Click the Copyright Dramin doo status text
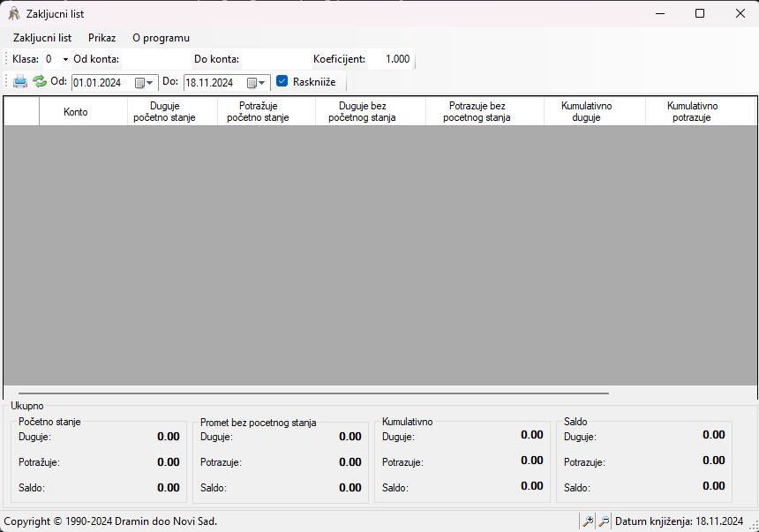Viewport: 759px width, 532px height. [110, 521]
